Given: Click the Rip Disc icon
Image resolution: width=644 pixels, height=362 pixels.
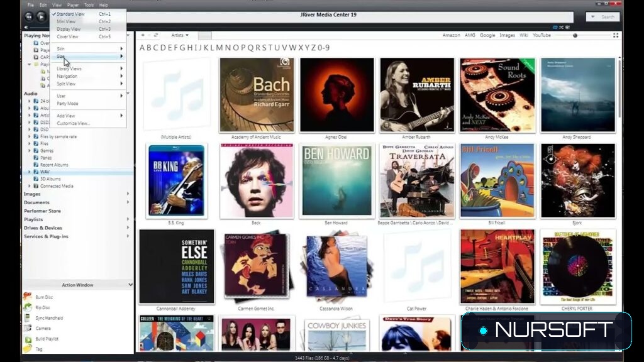Looking at the screenshot, I should [x=28, y=307].
